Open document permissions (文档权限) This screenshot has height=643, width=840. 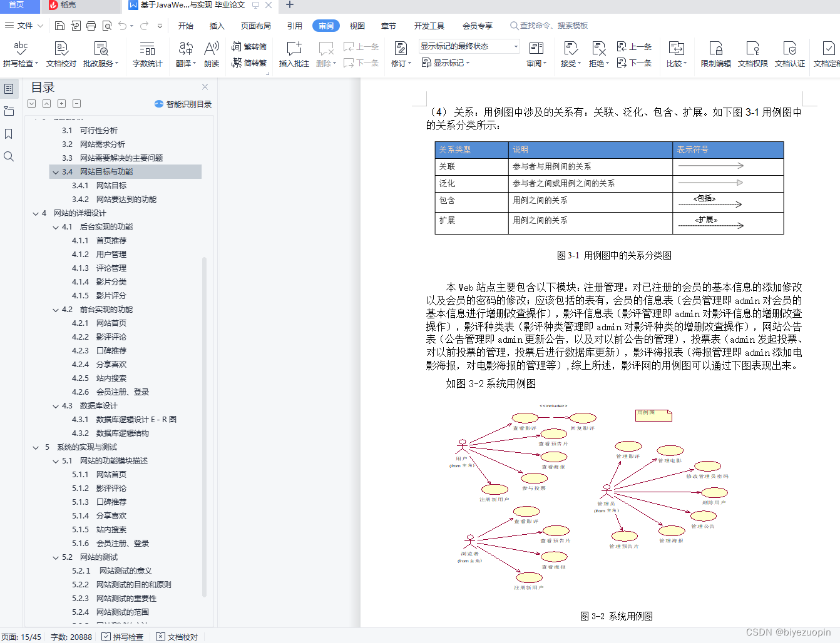pos(752,54)
